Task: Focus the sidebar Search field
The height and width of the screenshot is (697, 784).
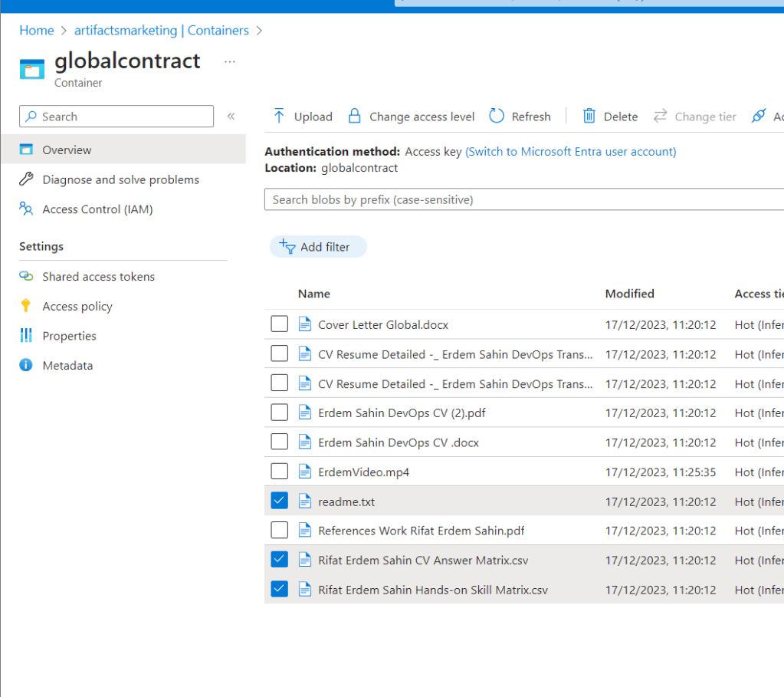Action: [116, 116]
